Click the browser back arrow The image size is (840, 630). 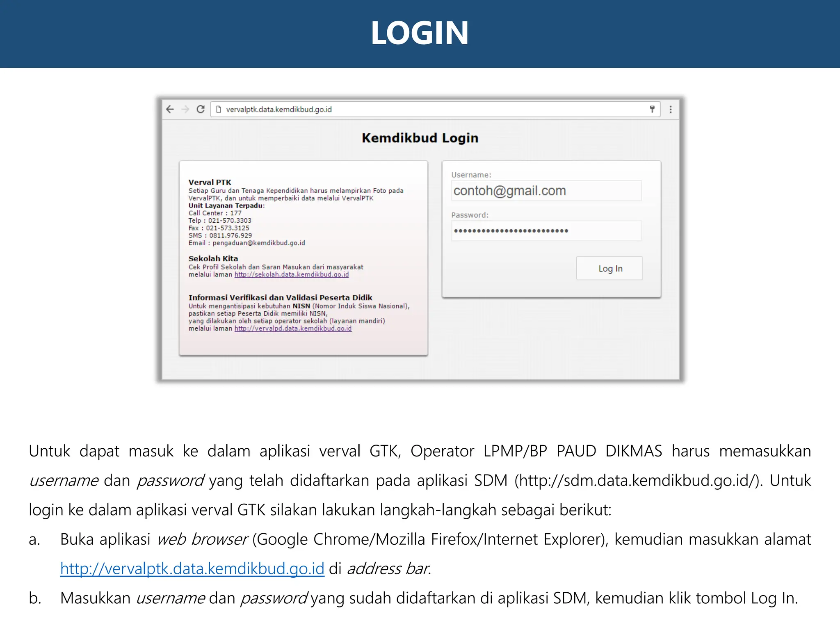click(x=170, y=109)
